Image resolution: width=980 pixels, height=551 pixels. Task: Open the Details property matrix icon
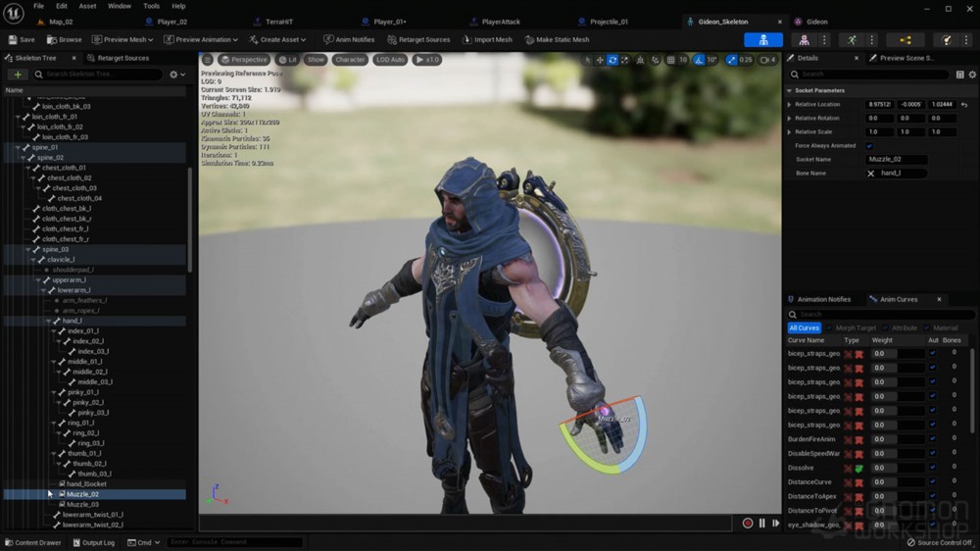[x=959, y=75]
